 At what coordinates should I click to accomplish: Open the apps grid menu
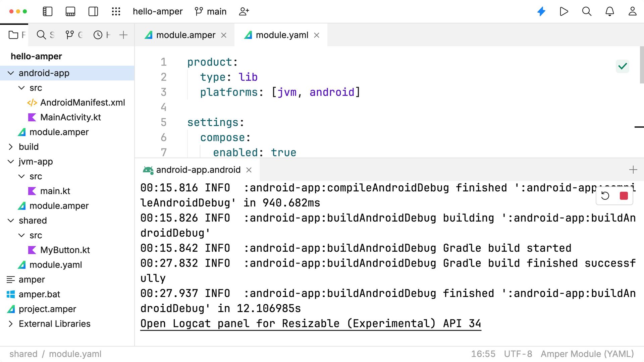coord(116,11)
